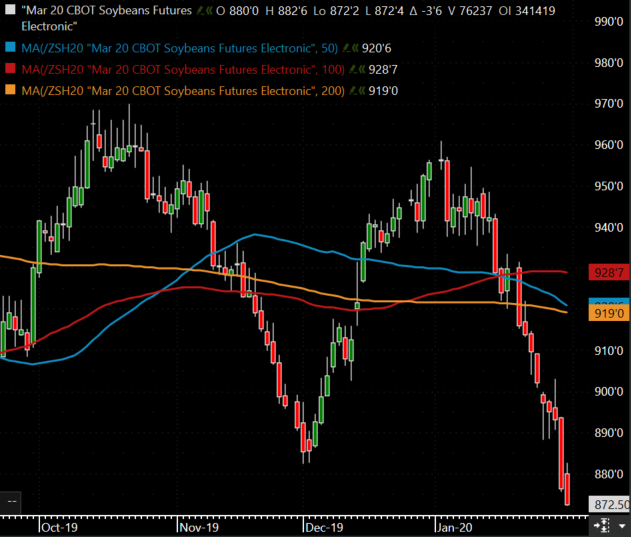Click the 200 MA value 919'0 in legend
Screen dimensions: 631x537
tap(383, 91)
